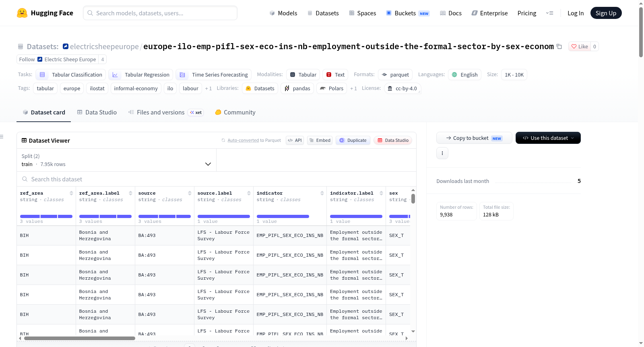This screenshot has width=644, height=347.
Task: Show one more hidden library
Action: point(353,89)
